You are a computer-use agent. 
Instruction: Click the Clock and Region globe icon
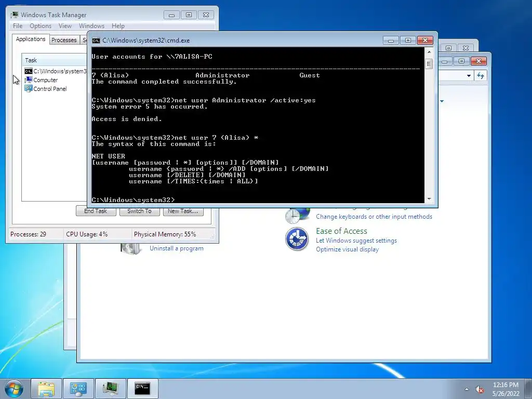pos(297,216)
